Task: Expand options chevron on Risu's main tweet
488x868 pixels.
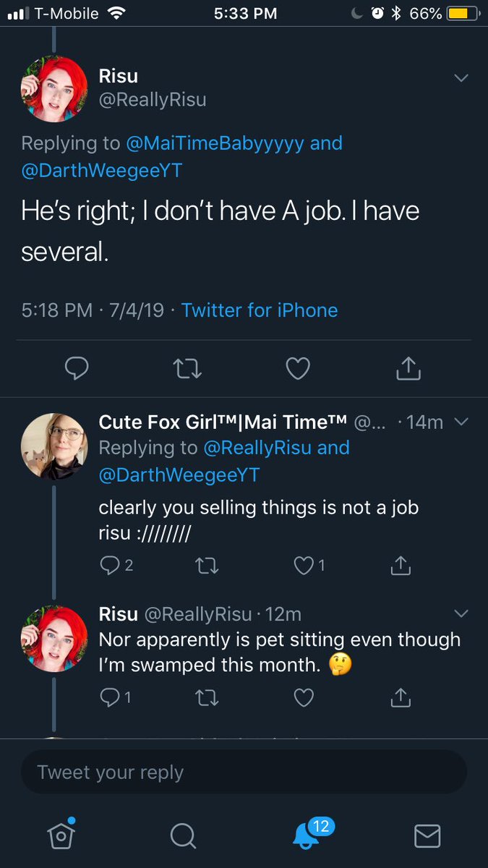Action: click(461, 78)
